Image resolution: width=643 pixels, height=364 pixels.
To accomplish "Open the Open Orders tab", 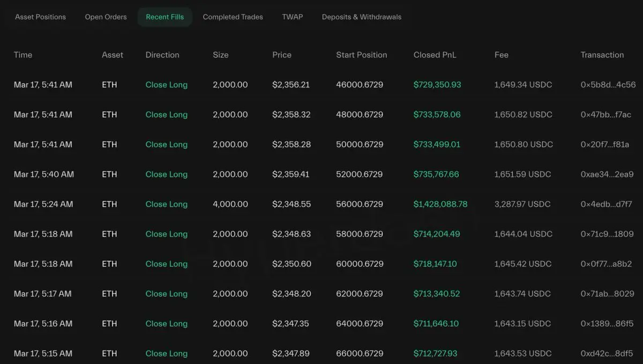I will click(106, 17).
